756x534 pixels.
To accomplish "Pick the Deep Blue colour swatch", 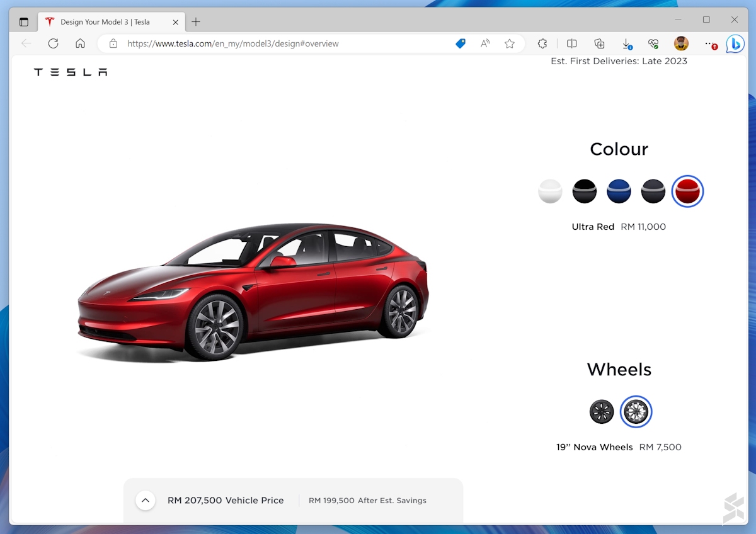I will pos(619,191).
